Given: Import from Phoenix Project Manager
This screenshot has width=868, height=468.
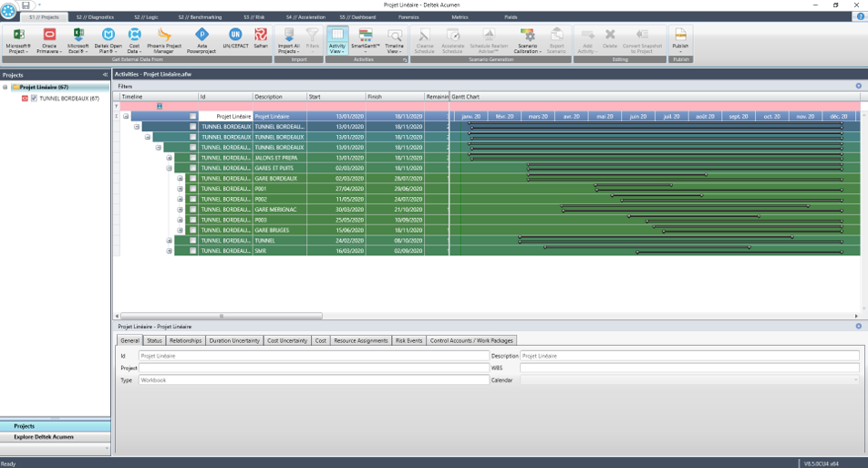Looking at the screenshot, I should point(164,40).
